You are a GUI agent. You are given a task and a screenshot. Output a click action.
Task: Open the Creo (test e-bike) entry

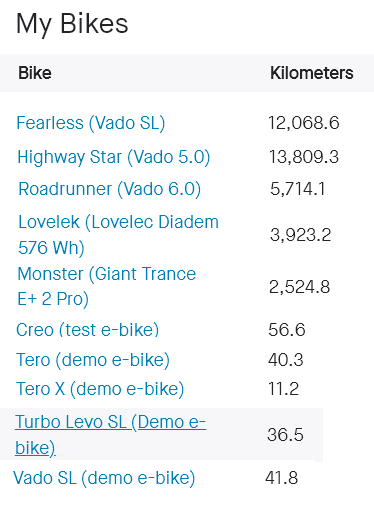[88, 330]
